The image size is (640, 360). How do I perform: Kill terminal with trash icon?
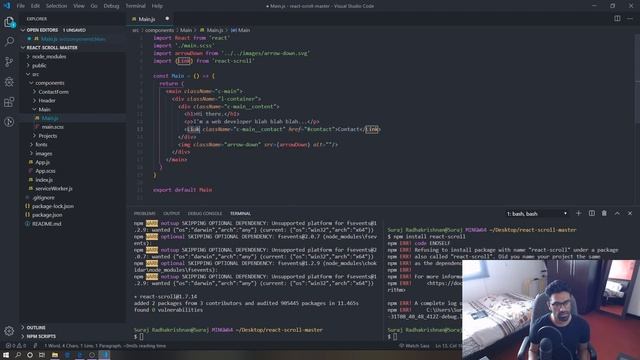click(604, 213)
